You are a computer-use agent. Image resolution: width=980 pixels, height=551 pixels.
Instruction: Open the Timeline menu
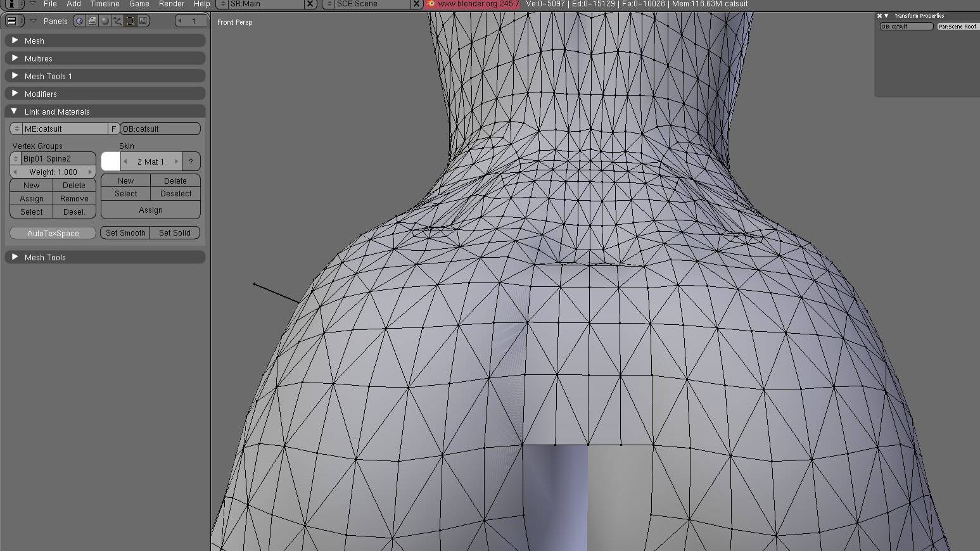[x=105, y=4]
